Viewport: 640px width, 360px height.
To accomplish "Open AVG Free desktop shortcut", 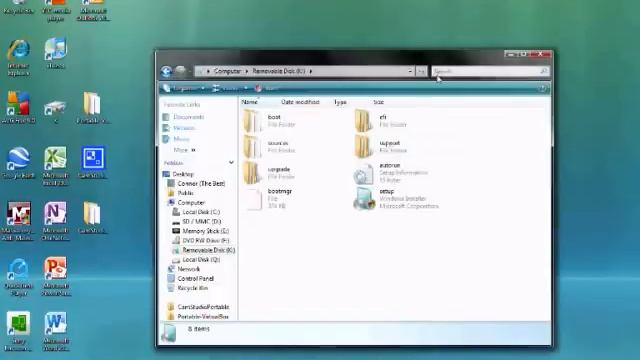I will [x=18, y=107].
